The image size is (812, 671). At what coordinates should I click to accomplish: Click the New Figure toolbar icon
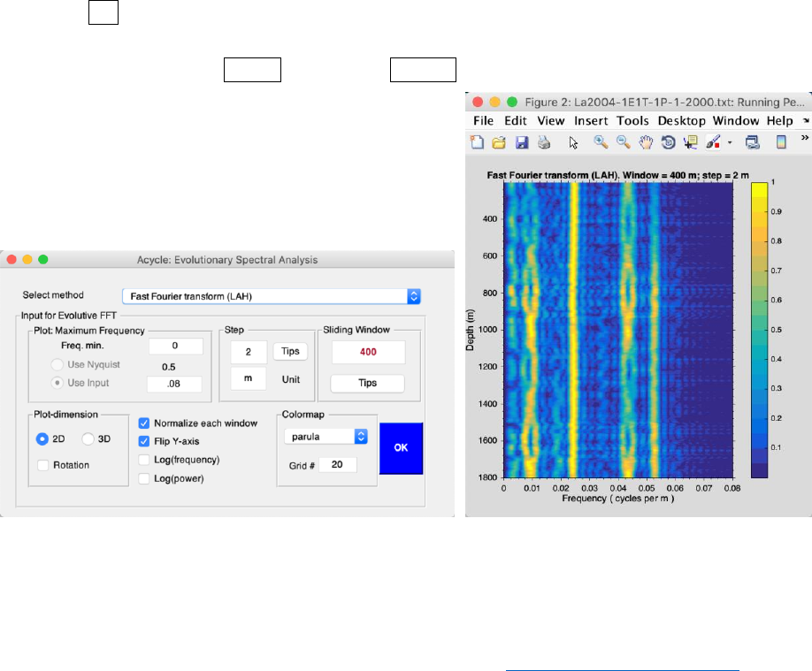click(x=478, y=141)
